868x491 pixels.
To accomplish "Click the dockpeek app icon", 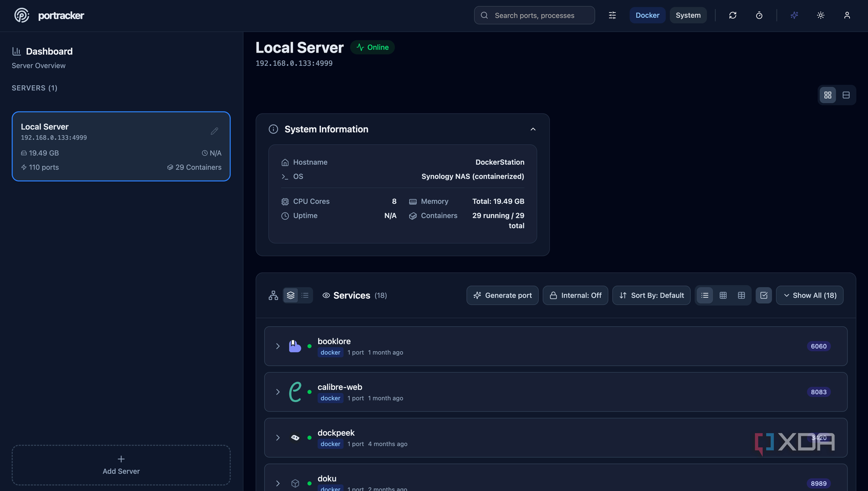I will pos(295,438).
